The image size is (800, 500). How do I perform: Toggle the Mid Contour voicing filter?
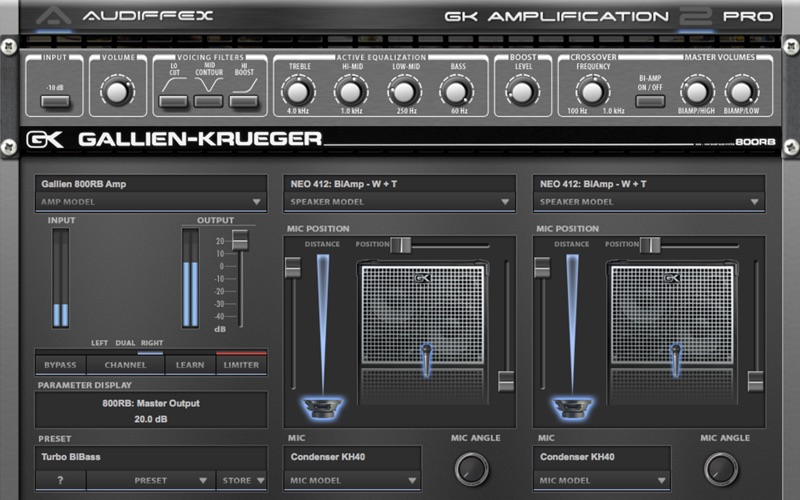[x=208, y=102]
